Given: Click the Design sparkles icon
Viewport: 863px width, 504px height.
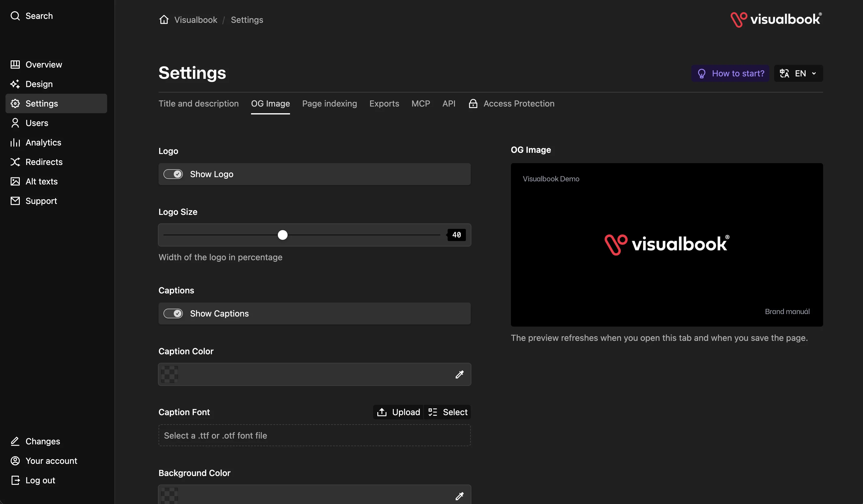Looking at the screenshot, I should pos(15,84).
